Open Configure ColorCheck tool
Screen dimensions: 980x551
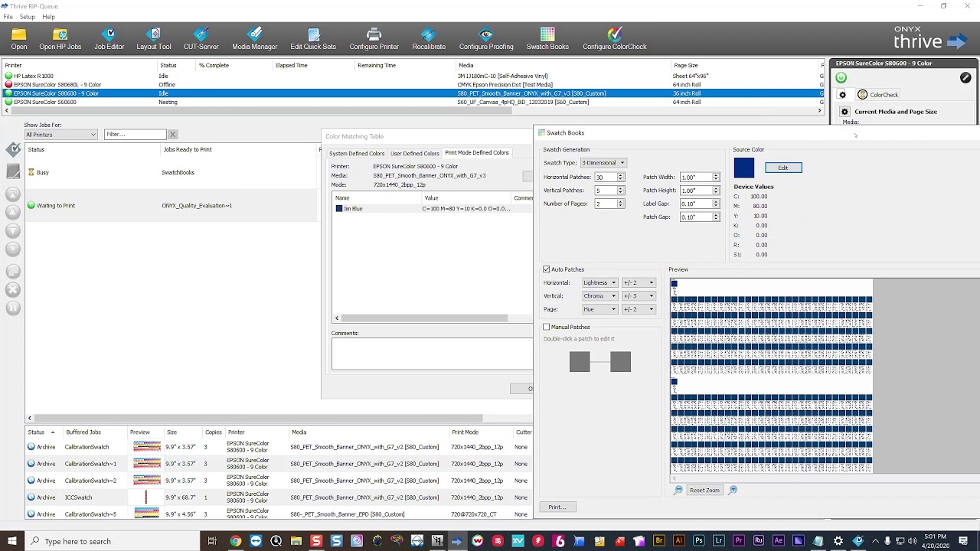coord(615,39)
